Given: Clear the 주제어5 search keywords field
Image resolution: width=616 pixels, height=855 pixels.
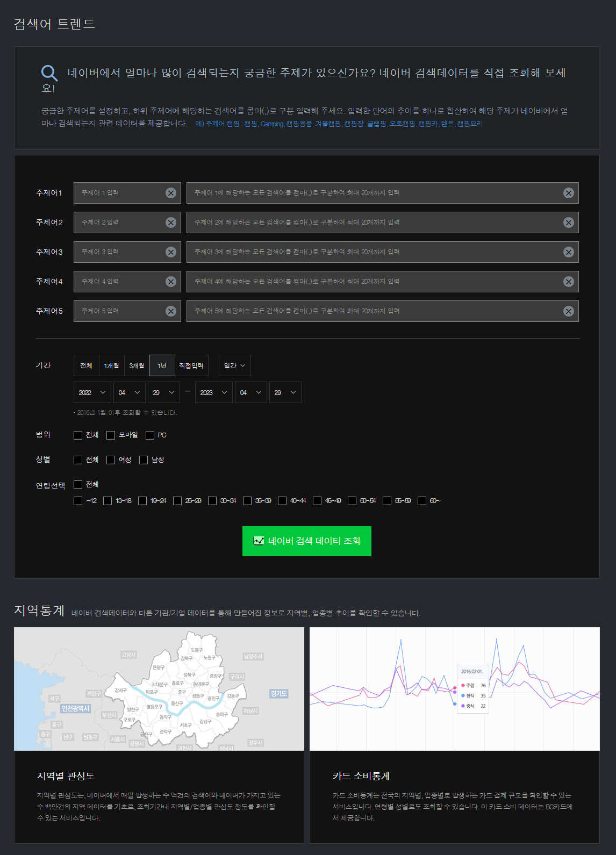Looking at the screenshot, I should click(569, 311).
